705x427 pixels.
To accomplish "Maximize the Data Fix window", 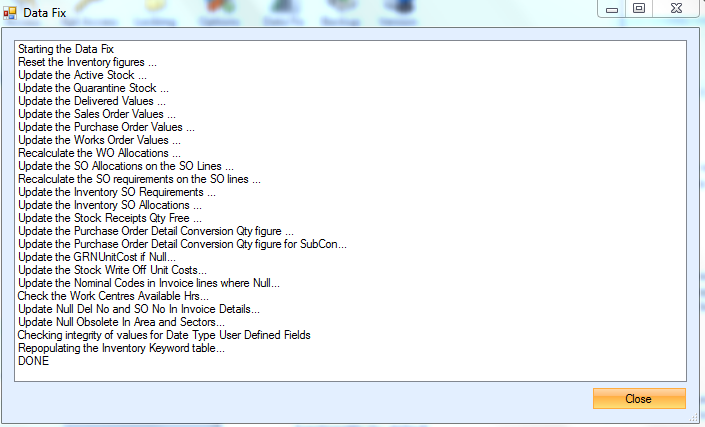I will pos(639,9).
